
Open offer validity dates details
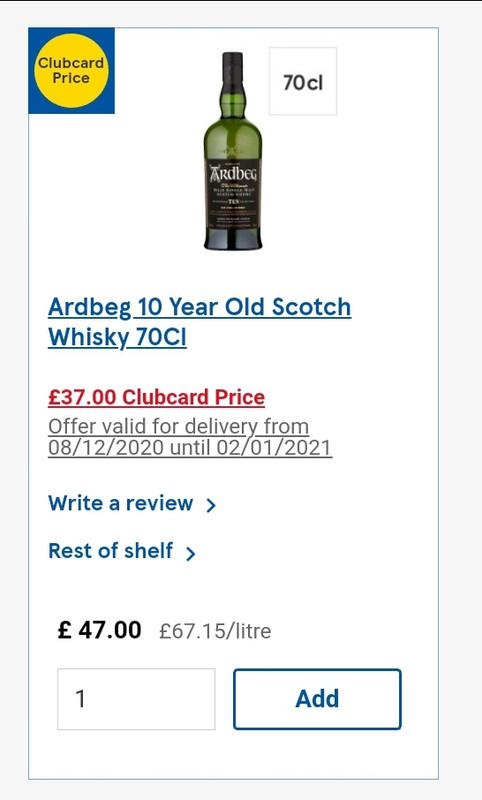(x=190, y=437)
